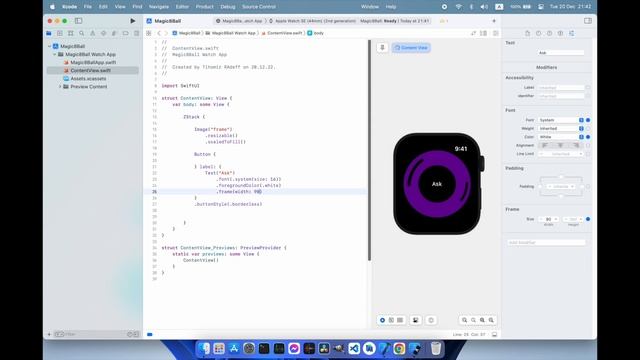Open preview variants grid button

tap(400, 320)
